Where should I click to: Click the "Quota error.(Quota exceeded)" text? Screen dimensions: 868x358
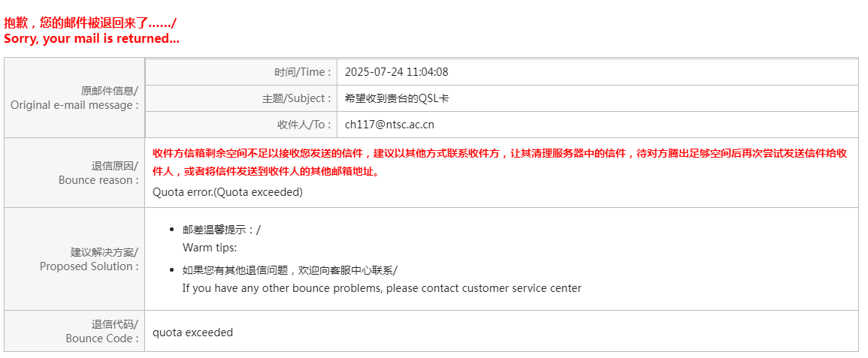(x=228, y=192)
